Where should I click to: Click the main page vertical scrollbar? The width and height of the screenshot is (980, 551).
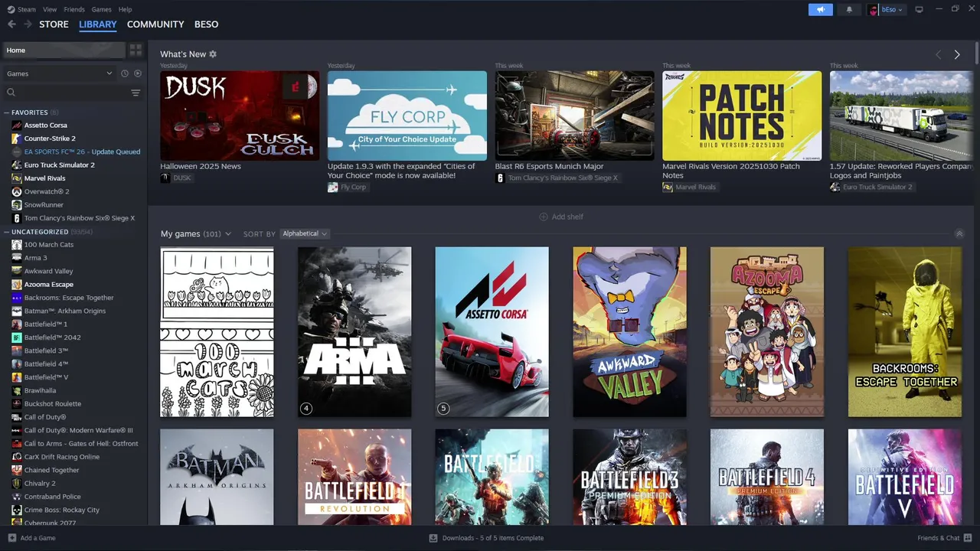(977, 54)
